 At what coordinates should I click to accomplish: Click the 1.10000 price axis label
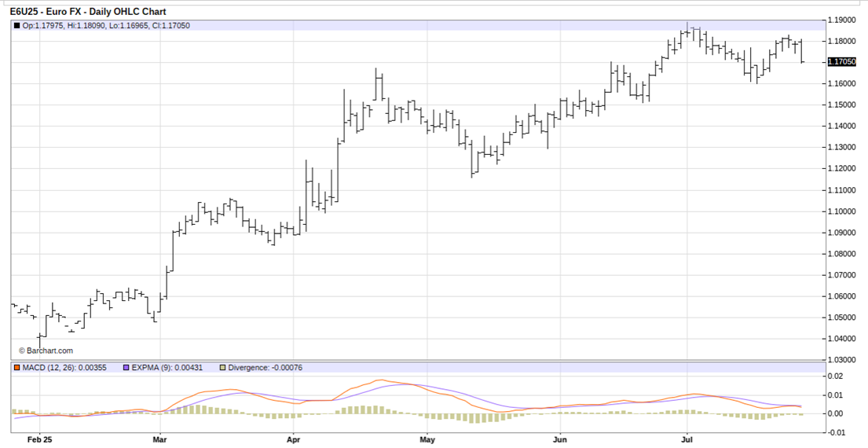(841, 211)
